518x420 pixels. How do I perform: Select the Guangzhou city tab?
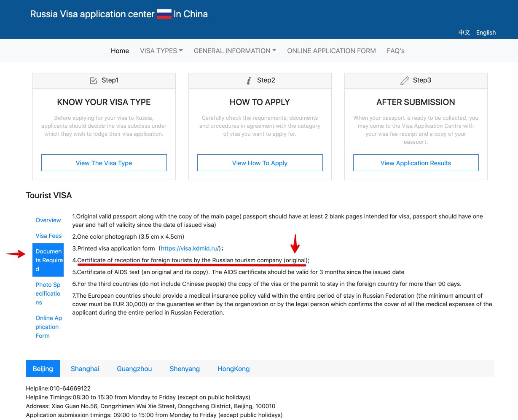[134, 369]
